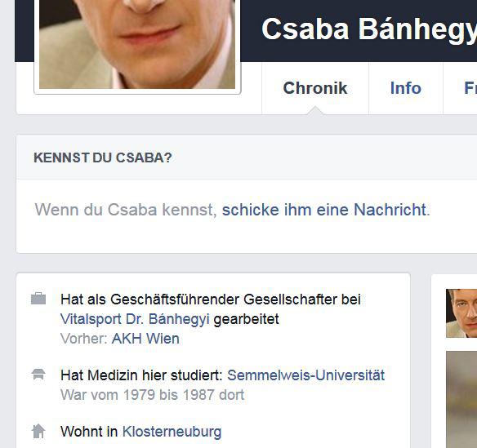This screenshot has height=448, width=477.
Task: Click "schicke ihm eine Nachricht" link
Action: coord(323,210)
